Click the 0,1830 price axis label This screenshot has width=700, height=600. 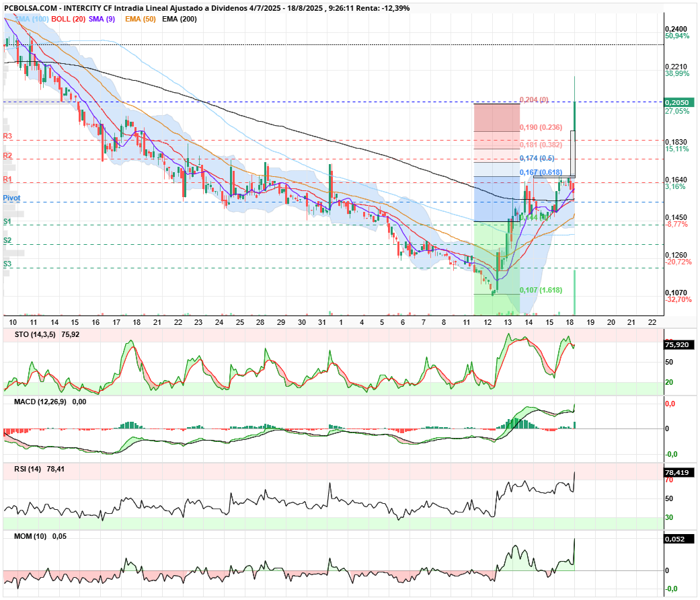click(676, 142)
